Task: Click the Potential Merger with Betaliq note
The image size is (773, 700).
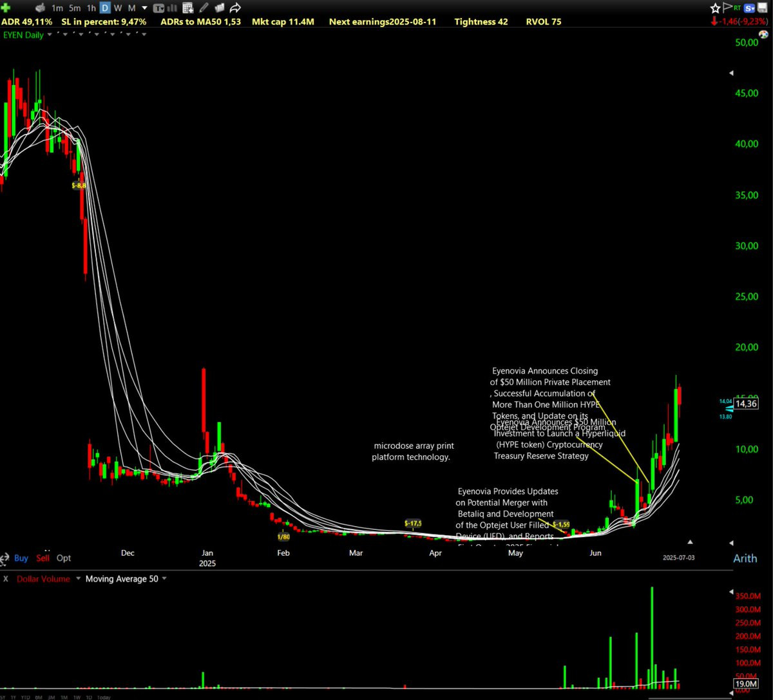Action: coord(507,519)
